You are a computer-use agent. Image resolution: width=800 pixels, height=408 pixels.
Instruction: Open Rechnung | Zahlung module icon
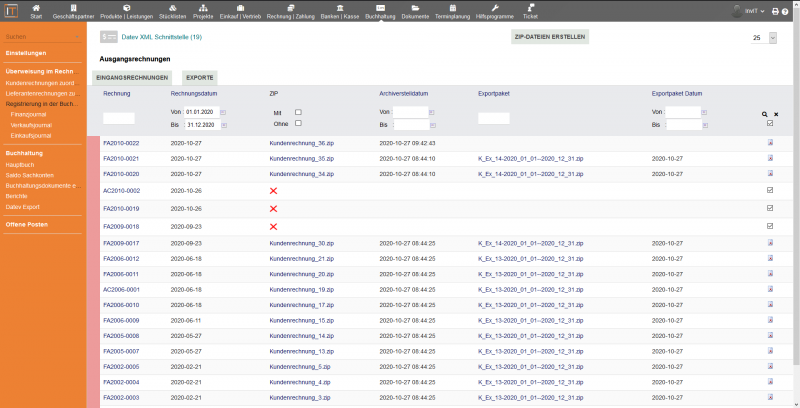pos(291,8)
